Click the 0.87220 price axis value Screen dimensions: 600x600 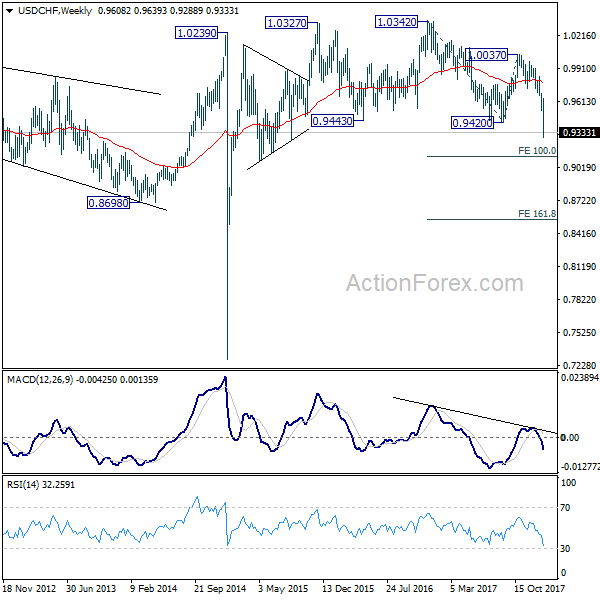click(579, 201)
